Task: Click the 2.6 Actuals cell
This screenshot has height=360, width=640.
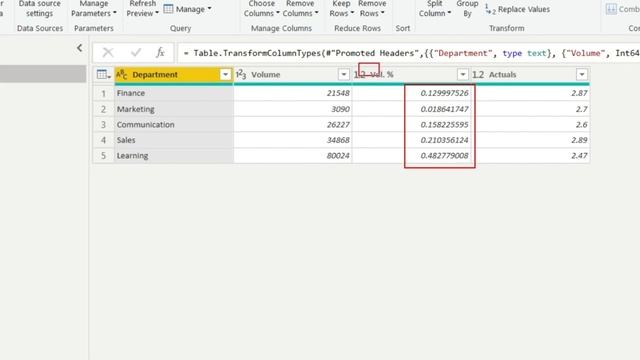Action: [530, 124]
